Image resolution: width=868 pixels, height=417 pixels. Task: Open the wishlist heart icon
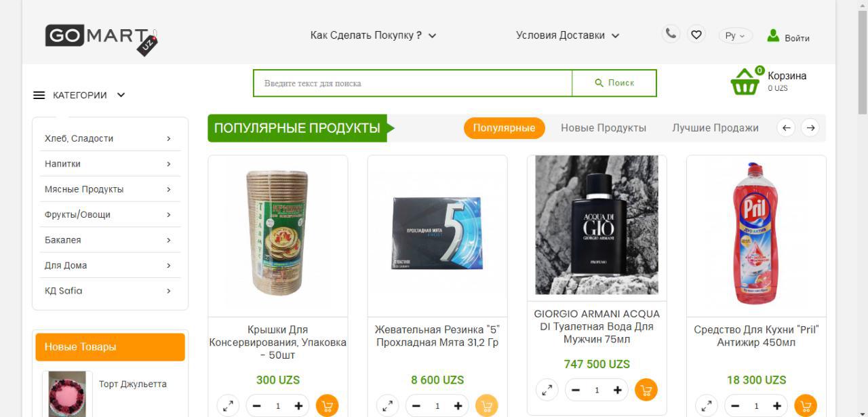[x=696, y=34]
